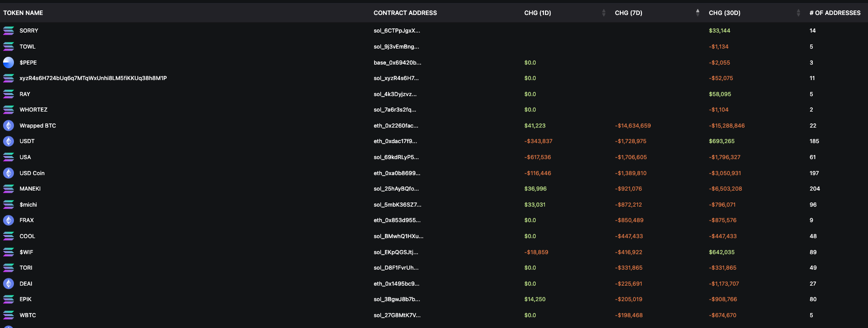Open the MANEKI token name
This screenshot has width=868, height=328.
pyautogui.click(x=30, y=189)
